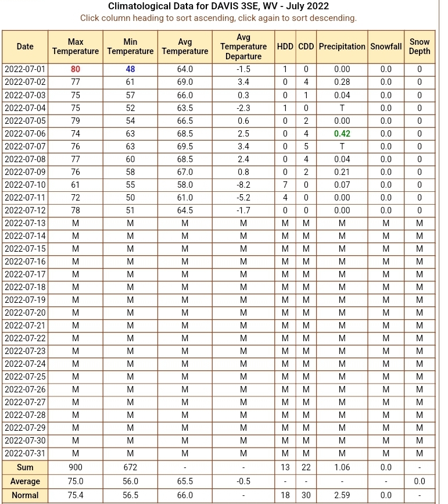Click blue min temperature value 48
448x504 pixels.
point(130,69)
